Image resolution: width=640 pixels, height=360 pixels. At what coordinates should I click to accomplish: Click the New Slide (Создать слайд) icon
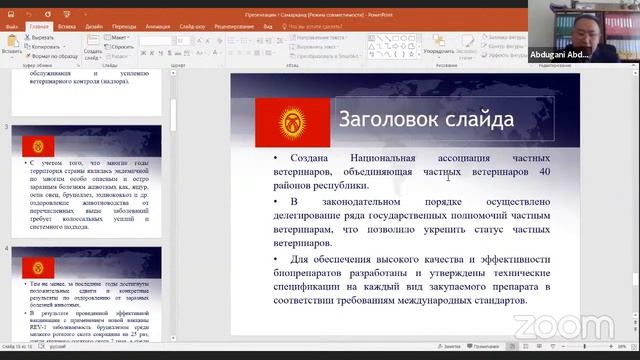93,40
